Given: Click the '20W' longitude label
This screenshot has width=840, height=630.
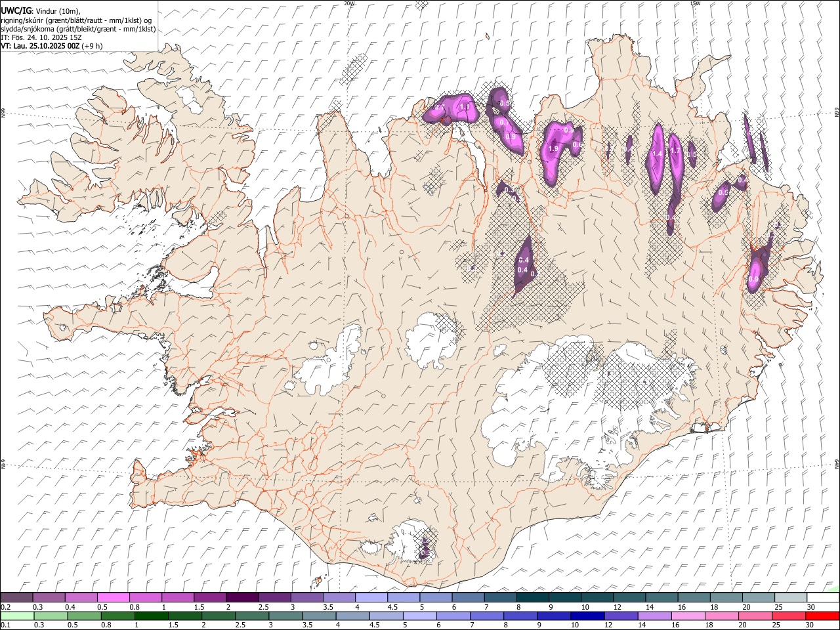Looking at the screenshot, I should [x=349, y=3].
